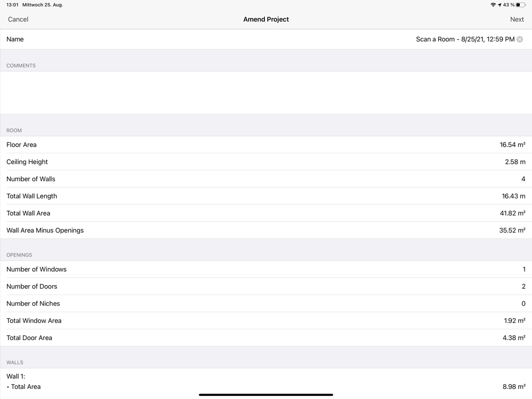The width and height of the screenshot is (532, 399).
Task: Tap the 4.38 m² door area value
Action: click(x=514, y=338)
